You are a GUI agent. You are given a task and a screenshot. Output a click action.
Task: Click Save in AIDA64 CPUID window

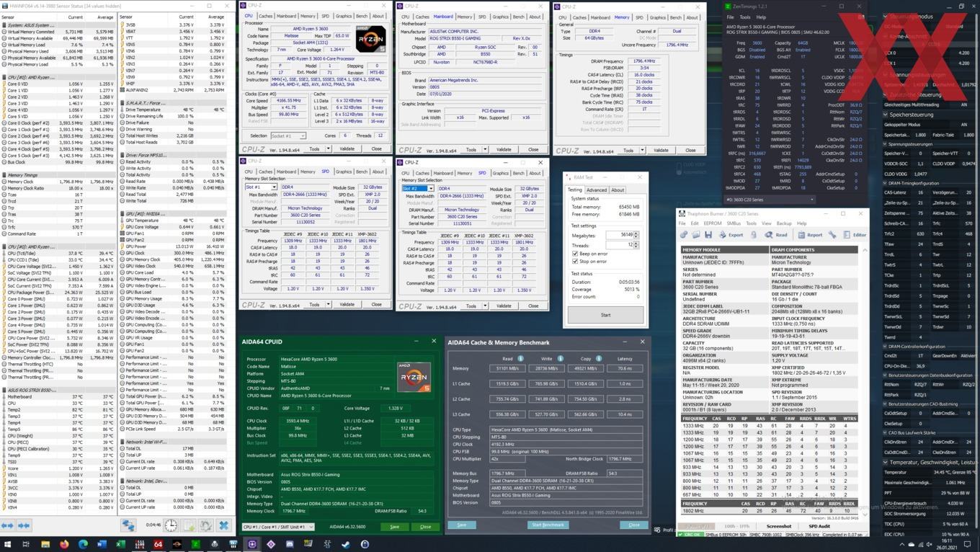pyautogui.click(x=394, y=527)
